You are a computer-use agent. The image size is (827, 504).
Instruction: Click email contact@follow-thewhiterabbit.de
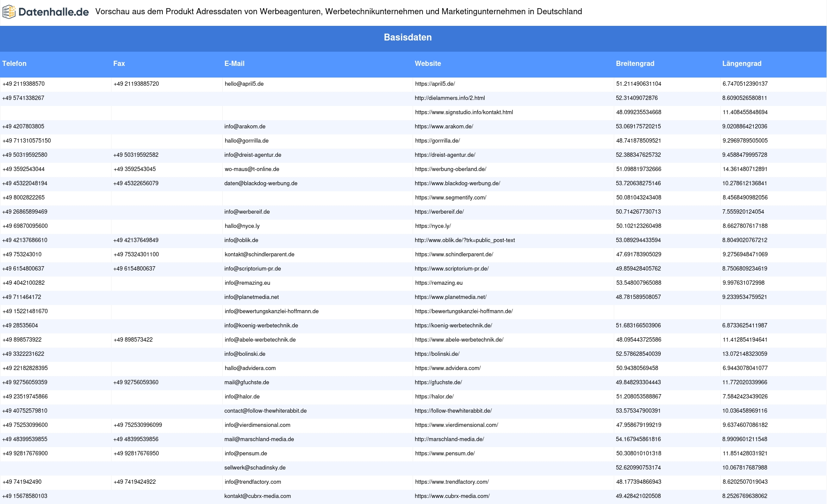(265, 411)
